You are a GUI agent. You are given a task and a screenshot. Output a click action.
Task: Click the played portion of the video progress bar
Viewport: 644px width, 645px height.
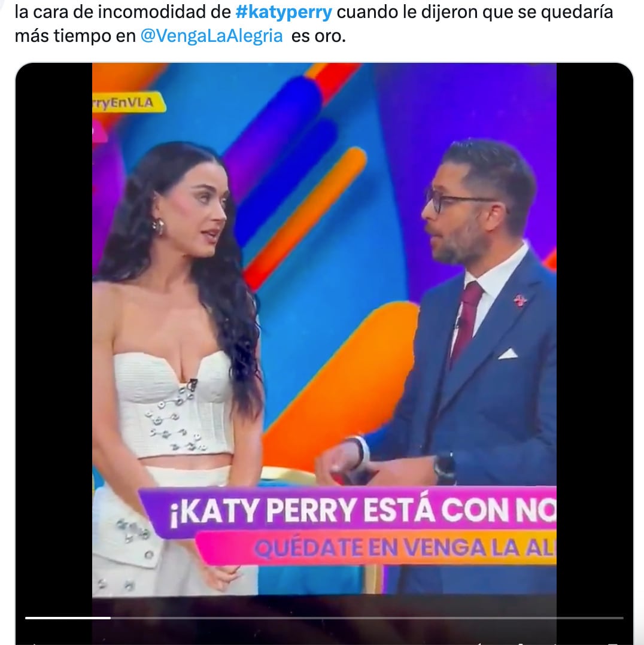tap(68, 617)
